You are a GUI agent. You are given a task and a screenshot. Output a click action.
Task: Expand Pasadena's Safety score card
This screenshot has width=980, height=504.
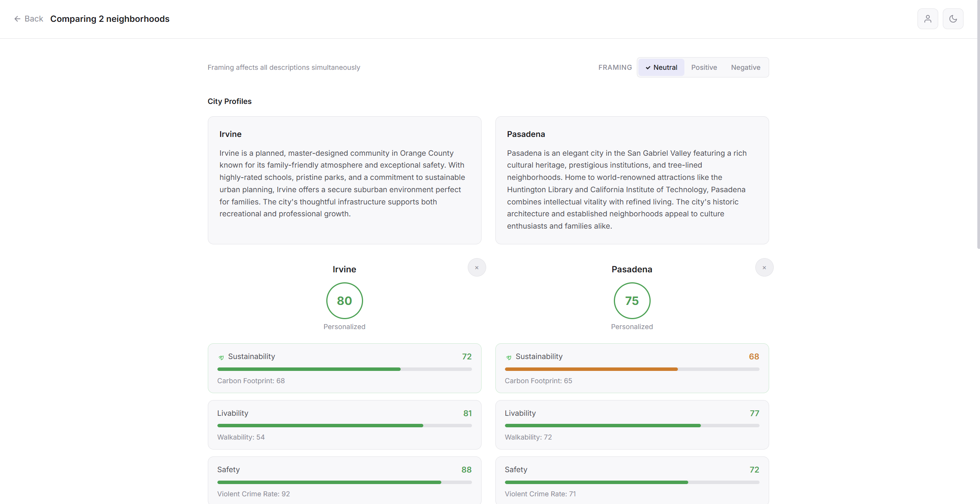(632, 481)
